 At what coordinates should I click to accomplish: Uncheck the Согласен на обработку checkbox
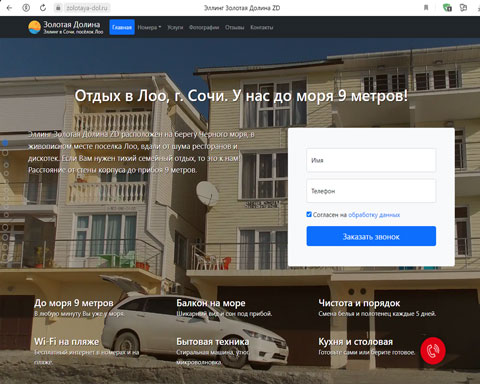[x=309, y=214]
